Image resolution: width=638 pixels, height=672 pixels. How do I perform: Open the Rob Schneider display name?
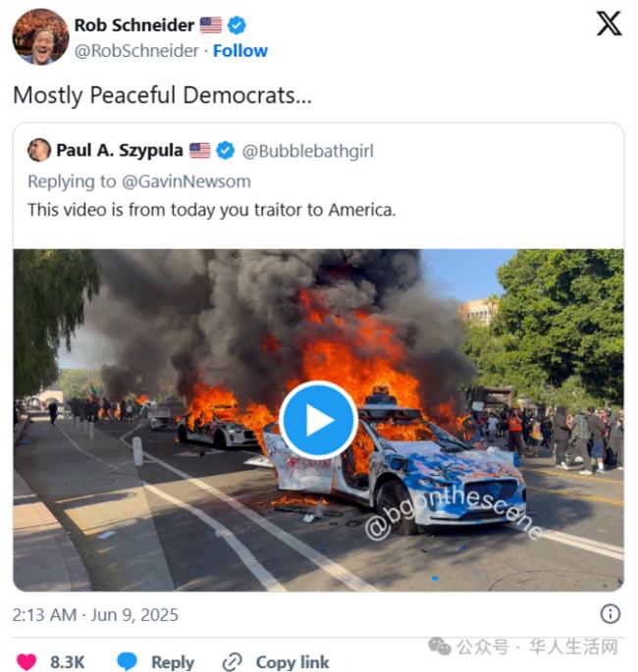click(x=133, y=26)
